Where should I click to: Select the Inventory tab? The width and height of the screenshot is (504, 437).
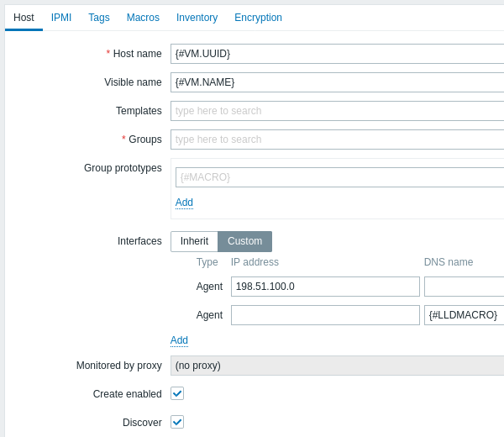[197, 18]
